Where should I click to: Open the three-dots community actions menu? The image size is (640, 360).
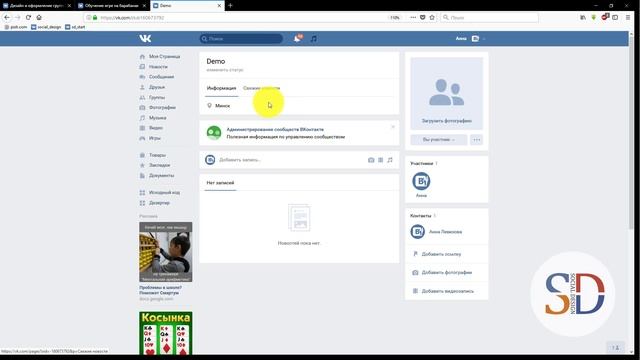click(x=476, y=140)
